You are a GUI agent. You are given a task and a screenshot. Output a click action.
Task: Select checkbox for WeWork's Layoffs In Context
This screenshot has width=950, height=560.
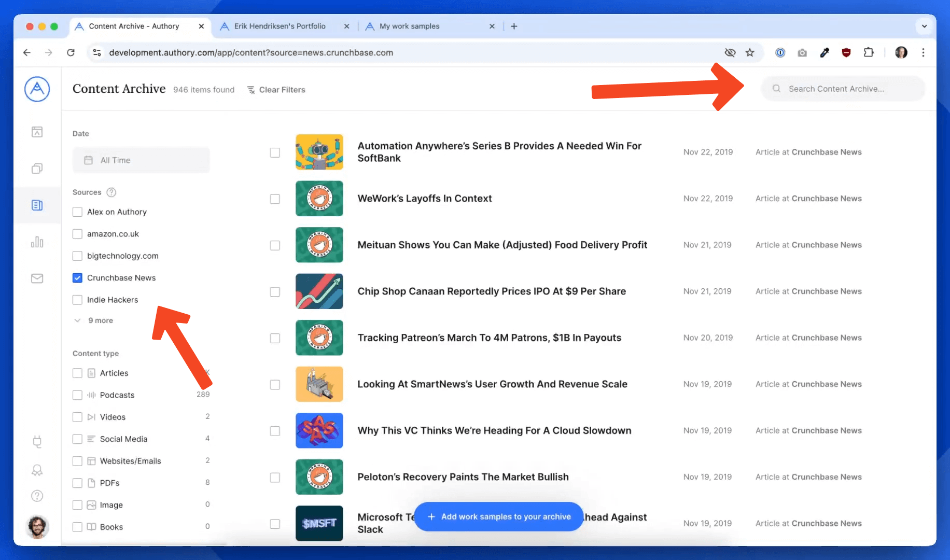275,199
